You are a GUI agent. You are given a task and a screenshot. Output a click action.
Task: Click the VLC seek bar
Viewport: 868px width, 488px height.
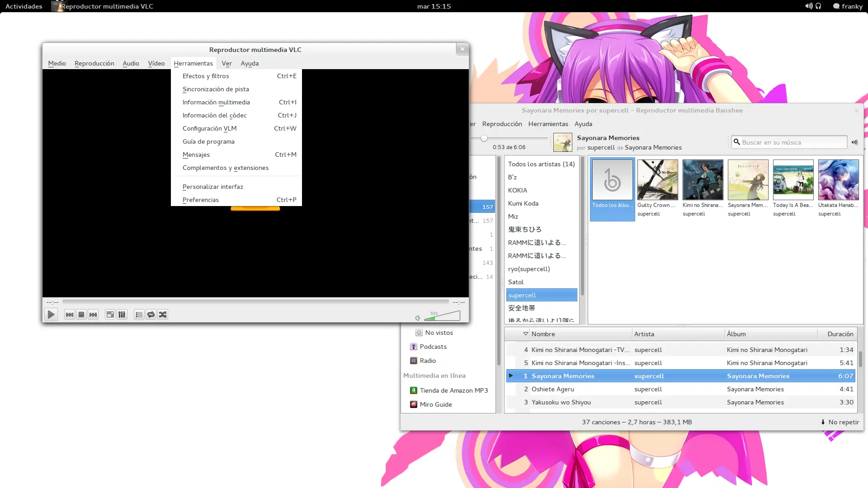(255, 301)
